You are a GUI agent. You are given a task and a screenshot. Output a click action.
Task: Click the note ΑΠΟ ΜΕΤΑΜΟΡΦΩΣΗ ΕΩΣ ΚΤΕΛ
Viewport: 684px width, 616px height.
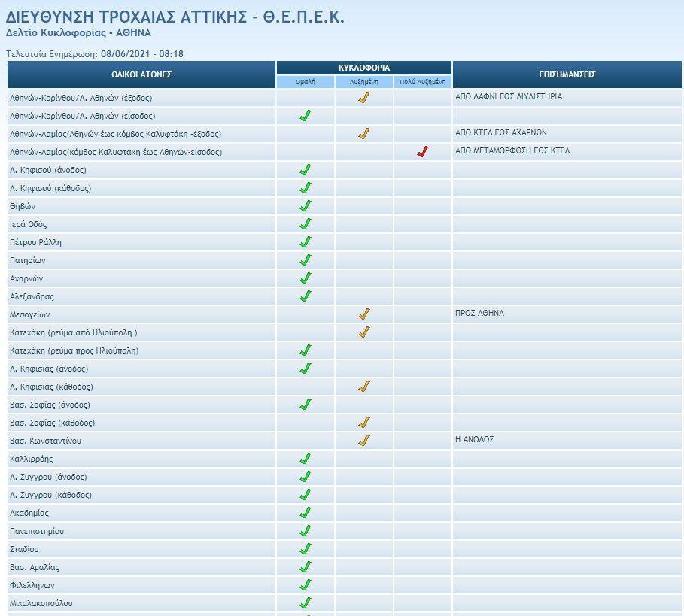coord(512,150)
